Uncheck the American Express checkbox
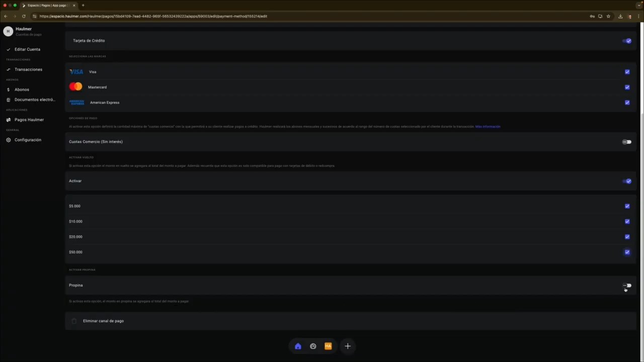Viewport: 644px width, 362px height. pyautogui.click(x=627, y=103)
